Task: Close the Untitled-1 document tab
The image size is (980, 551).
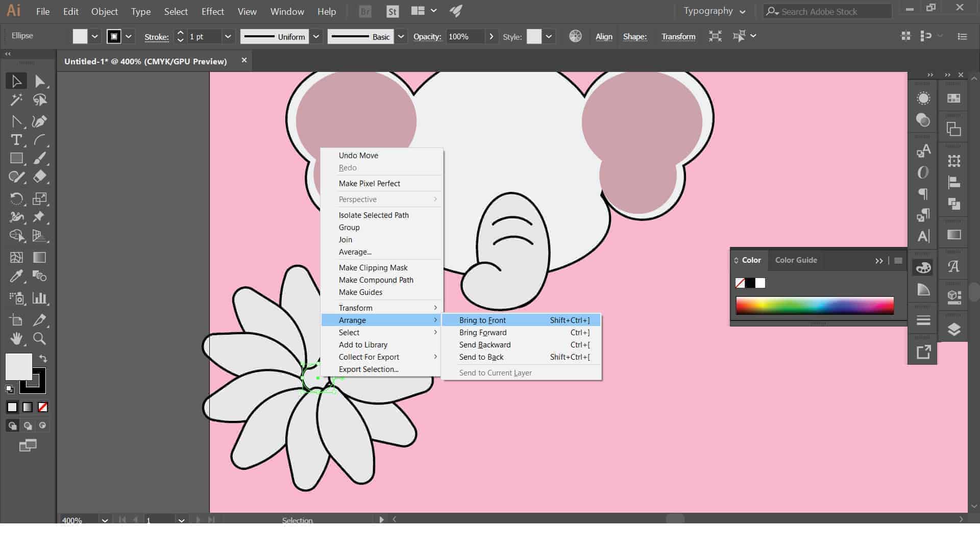Action: [244, 60]
